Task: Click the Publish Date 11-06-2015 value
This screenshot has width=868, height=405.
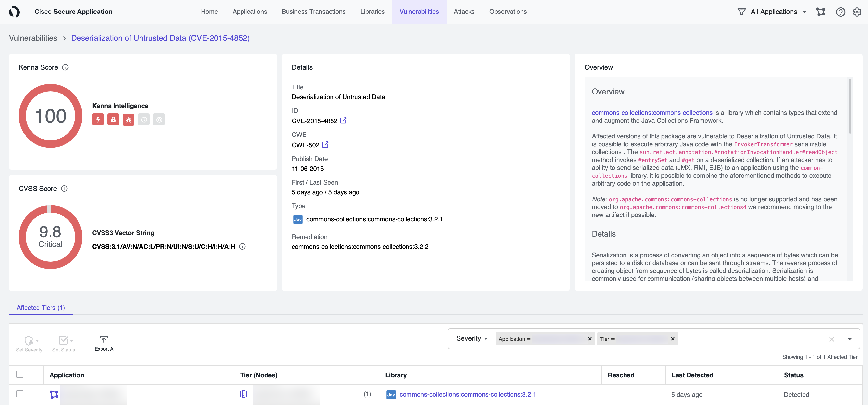Action: pyautogui.click(x=308, y=169)
